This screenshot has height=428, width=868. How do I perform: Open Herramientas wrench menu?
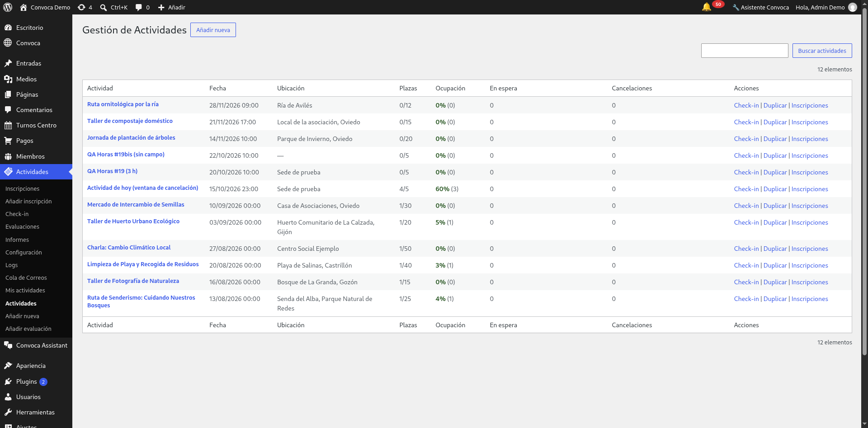tap(36, 412)
